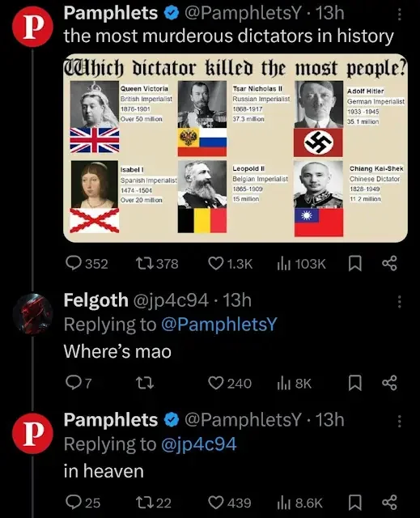This screenshot has height=518, width=420.
Task: Open replies on the dictators tweet
Action: [87, 264]
